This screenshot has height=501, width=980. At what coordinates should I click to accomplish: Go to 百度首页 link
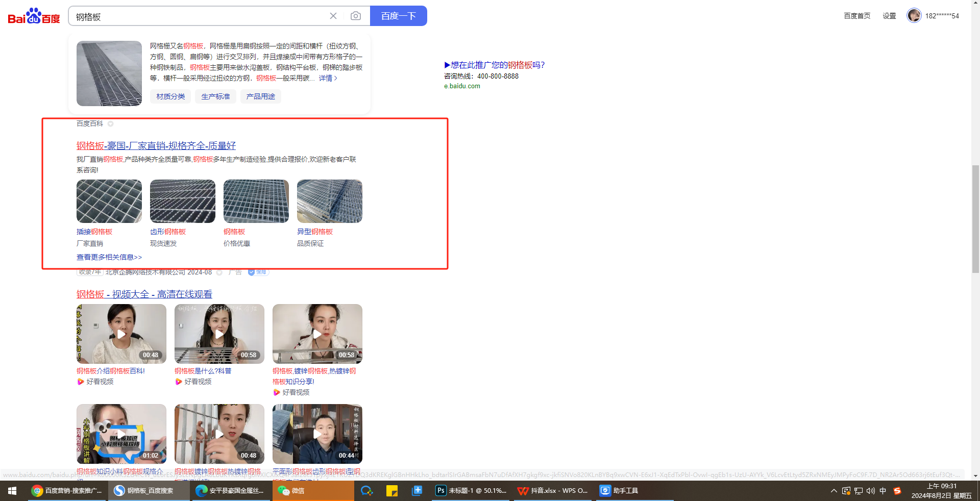pos(857,16)
